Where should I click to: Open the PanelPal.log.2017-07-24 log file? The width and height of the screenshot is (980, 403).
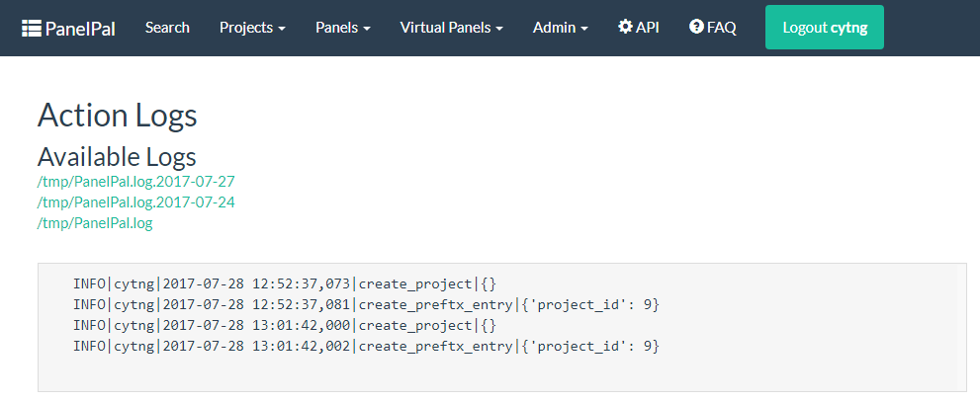(136, 202)
